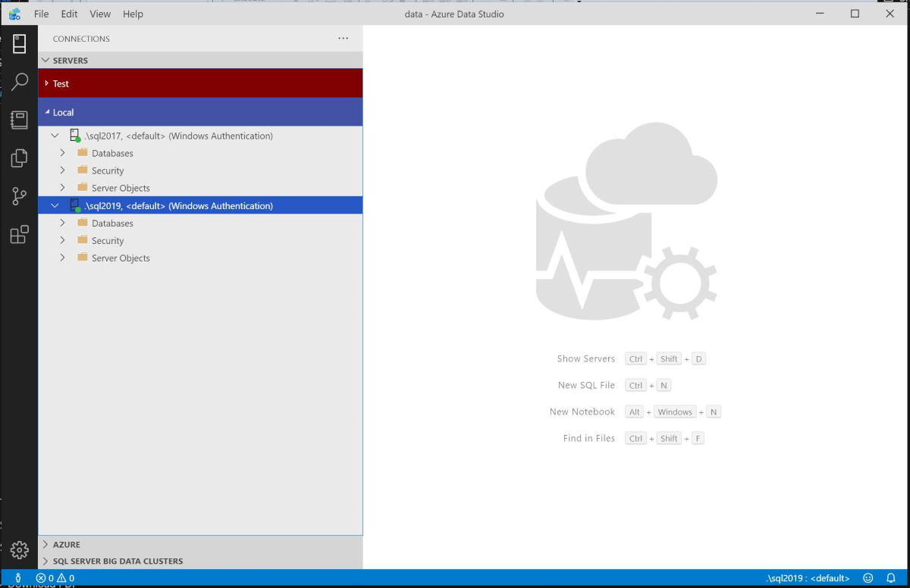Click the Azure Data Studio app logo
The image size is (910, 588).
point(14,14)
